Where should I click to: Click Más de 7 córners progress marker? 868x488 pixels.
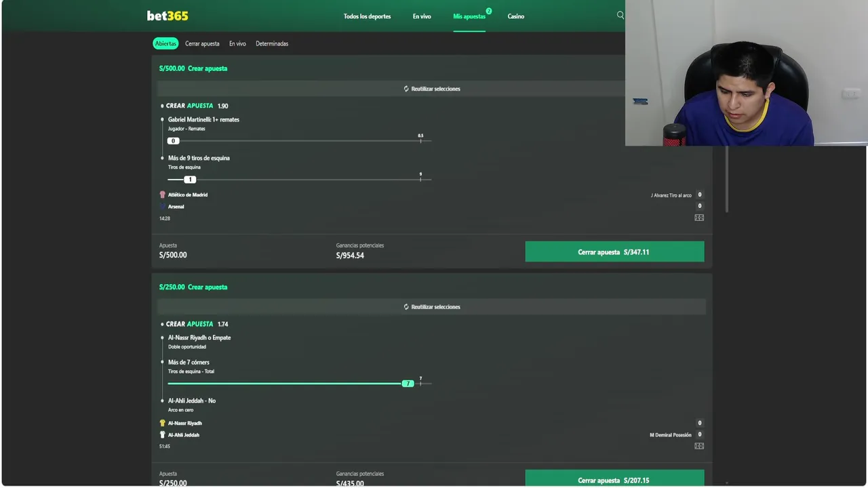[x=408, y=384]
